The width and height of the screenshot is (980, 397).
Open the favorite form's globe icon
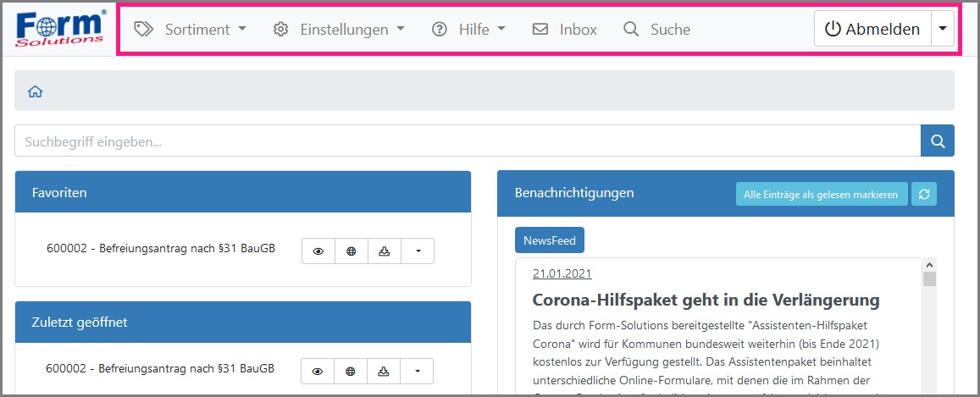[352, 251]
